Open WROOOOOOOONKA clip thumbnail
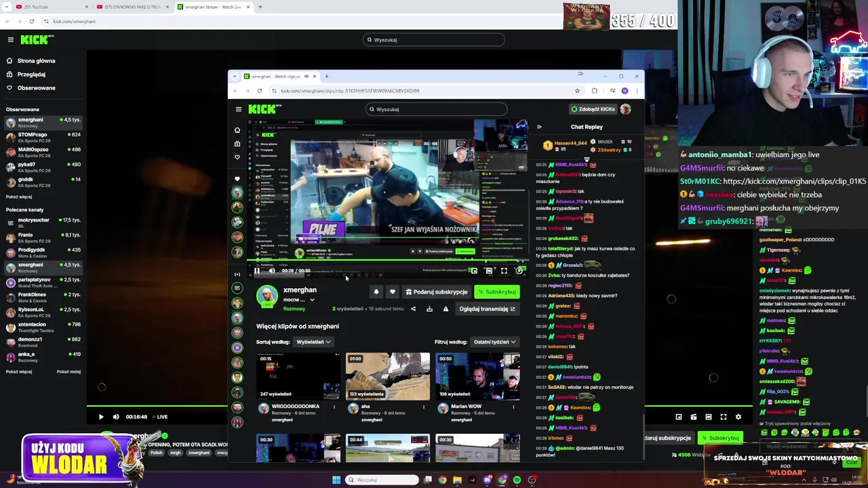Image resolution: width=868 pixels, height=488 pixels. 298,377
